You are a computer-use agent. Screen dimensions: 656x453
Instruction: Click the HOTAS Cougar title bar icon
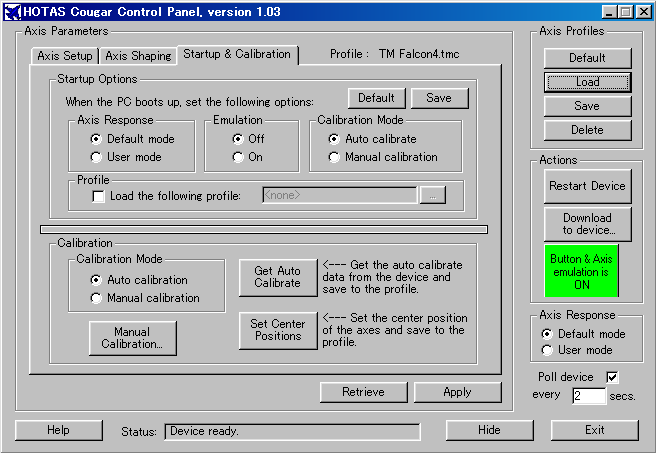(13, 12)
